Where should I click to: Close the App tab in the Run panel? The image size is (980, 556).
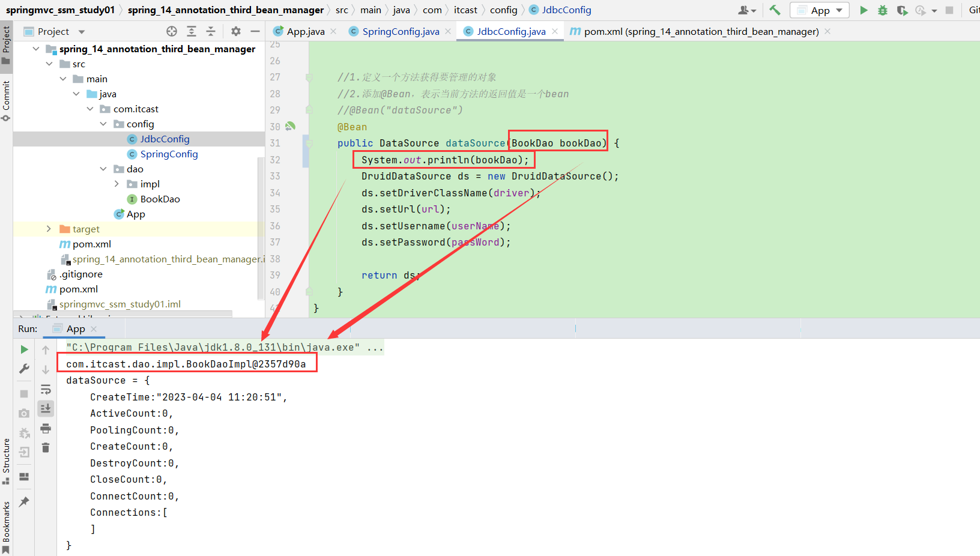tap(94, 328)
